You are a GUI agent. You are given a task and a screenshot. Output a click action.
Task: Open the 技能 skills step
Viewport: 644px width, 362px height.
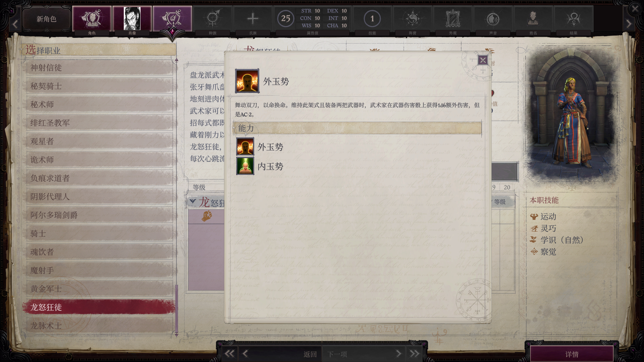[x=372, y=19]
